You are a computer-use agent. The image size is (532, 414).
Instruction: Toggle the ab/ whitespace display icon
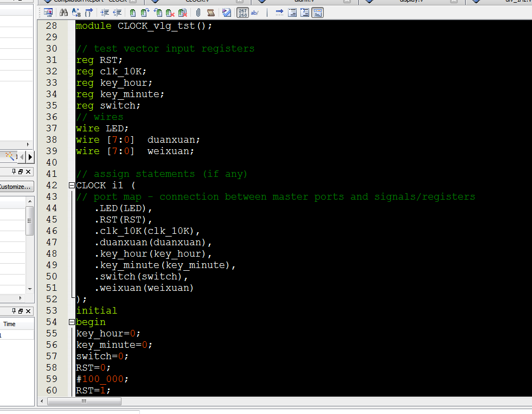255,13
